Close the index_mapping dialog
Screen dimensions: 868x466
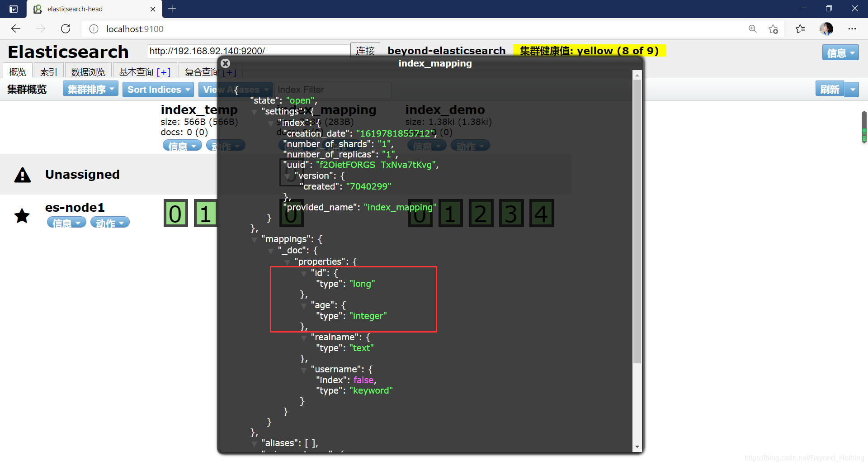pyautogui.click(x=226, y=63)
